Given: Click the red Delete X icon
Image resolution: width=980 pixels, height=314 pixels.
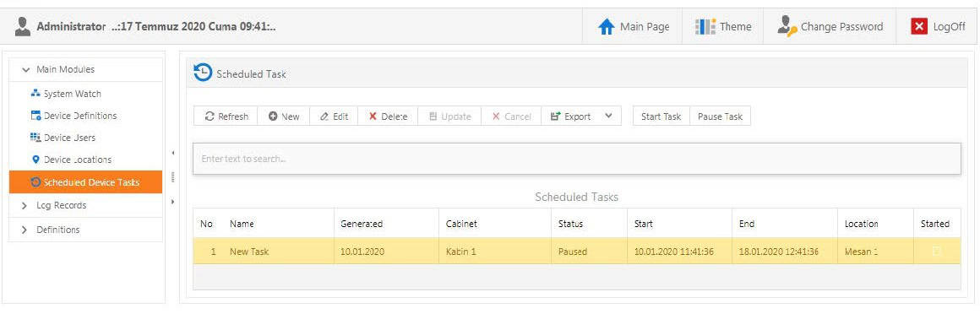Looking at the screenshot, I should pos(373,116).
